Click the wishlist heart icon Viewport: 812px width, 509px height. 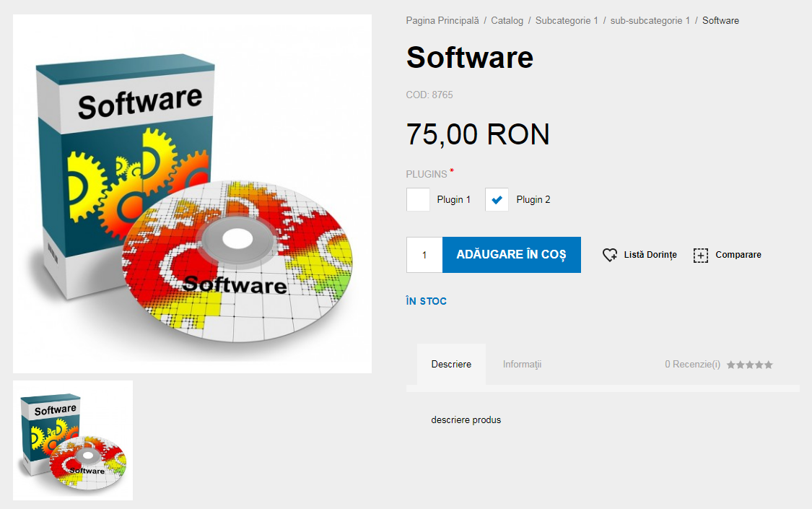pyautogui.click(x=609, y=255)
